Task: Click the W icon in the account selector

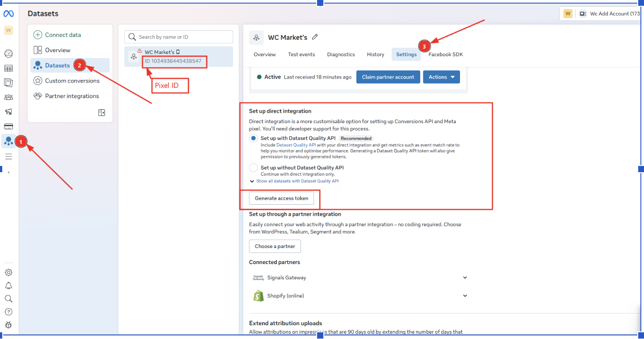Action: coord(568,14)
